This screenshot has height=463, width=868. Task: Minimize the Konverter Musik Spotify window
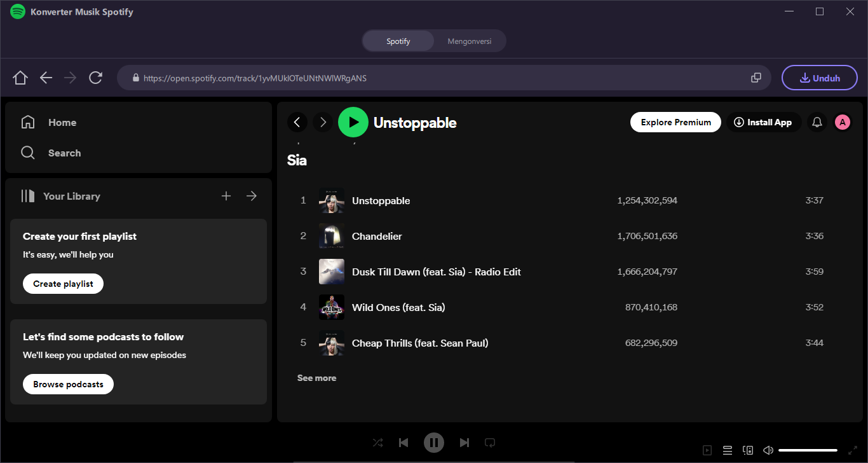pyautogui.click(x=789, y=11)
